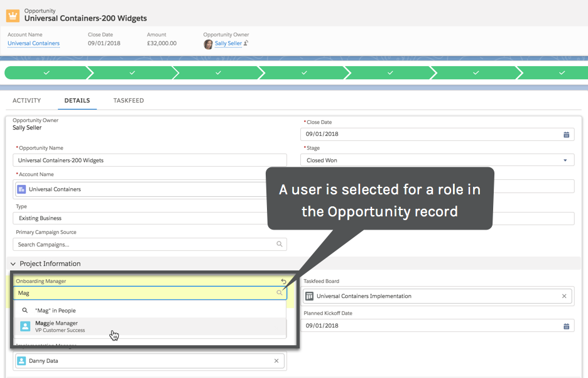
Task: Open Sally Seller's owner profile link
Action: tap(228, 43)
